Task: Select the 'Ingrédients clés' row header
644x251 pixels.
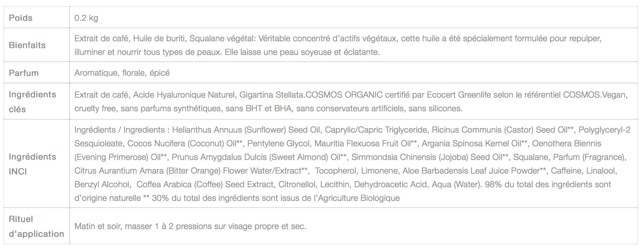Action: (x=32, y=102)
